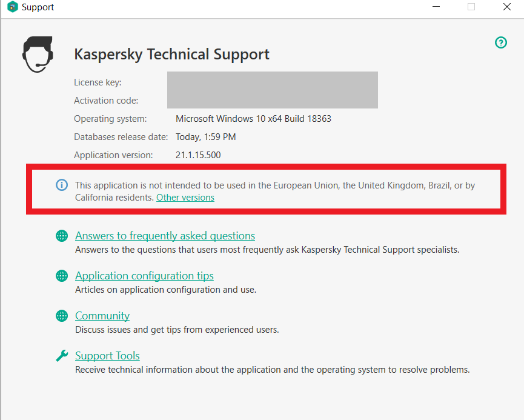The height and width of the screenshot is (420, 524).
Task: Open the green help question mark icon
Action: [500, 42]
